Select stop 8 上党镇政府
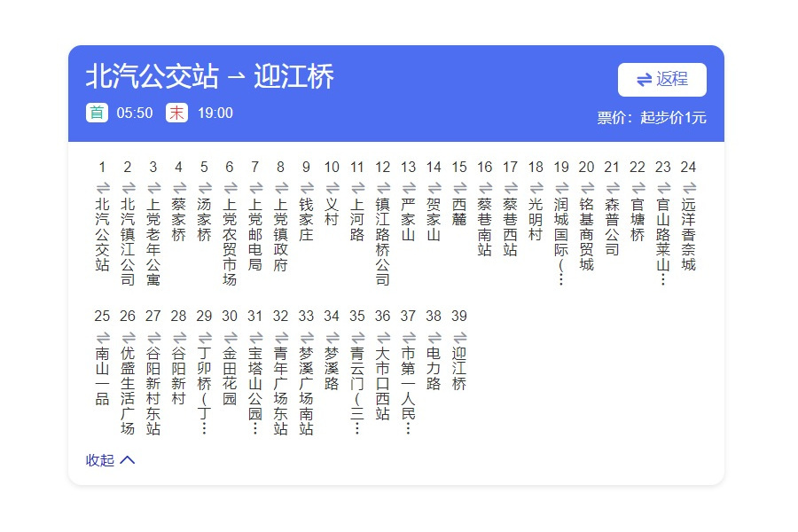 (x=280, y=234)
